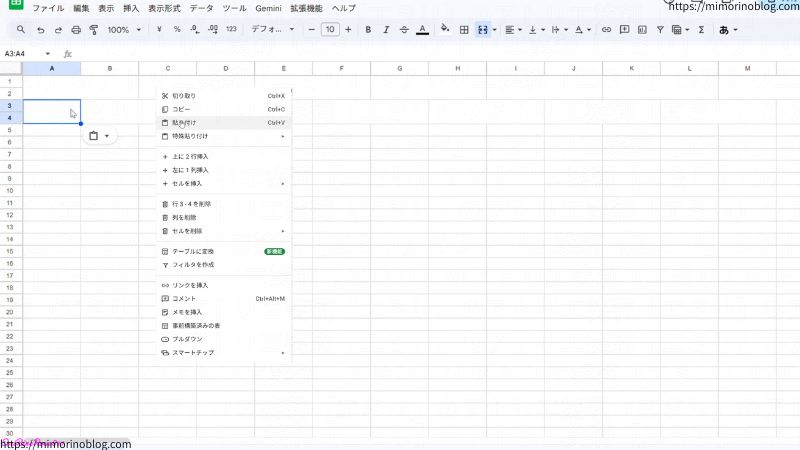Viewport: 800px width, 450px height.
Task: Open the borders tool
Action: [464, 30]
